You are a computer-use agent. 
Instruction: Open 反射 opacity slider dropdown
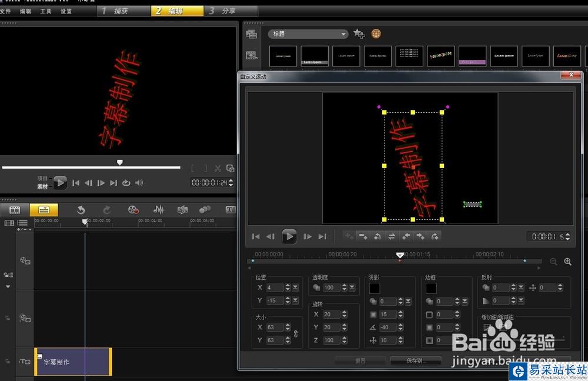pyautogui.click(x=521, y=288)
